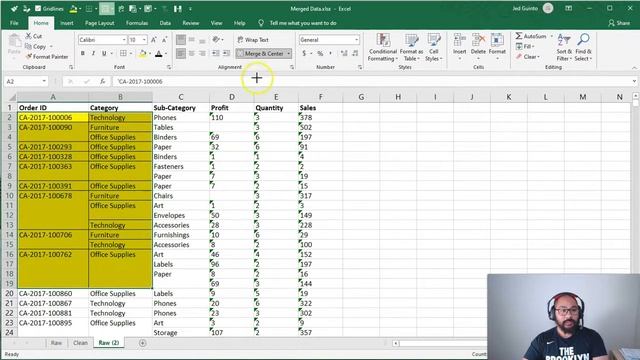Toggle Bottom Align in Alignment group
This screenshot has width=640, height=360.
point(202,40)
